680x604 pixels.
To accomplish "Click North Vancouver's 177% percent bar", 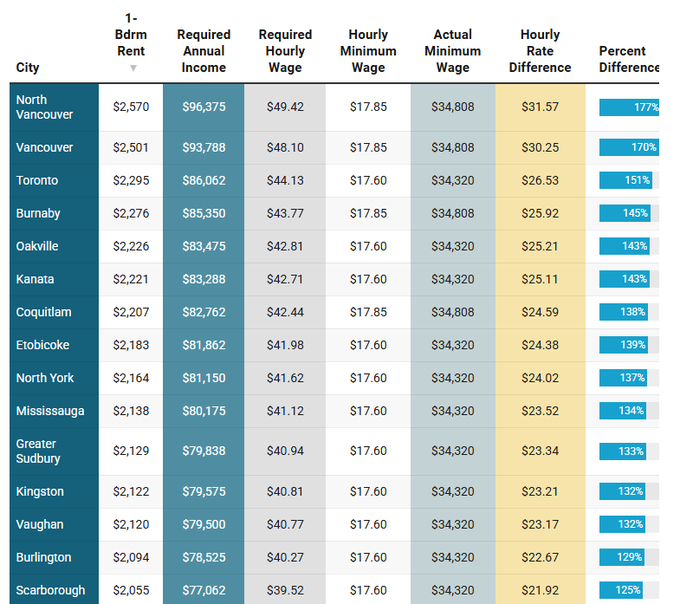I will 629,107.
